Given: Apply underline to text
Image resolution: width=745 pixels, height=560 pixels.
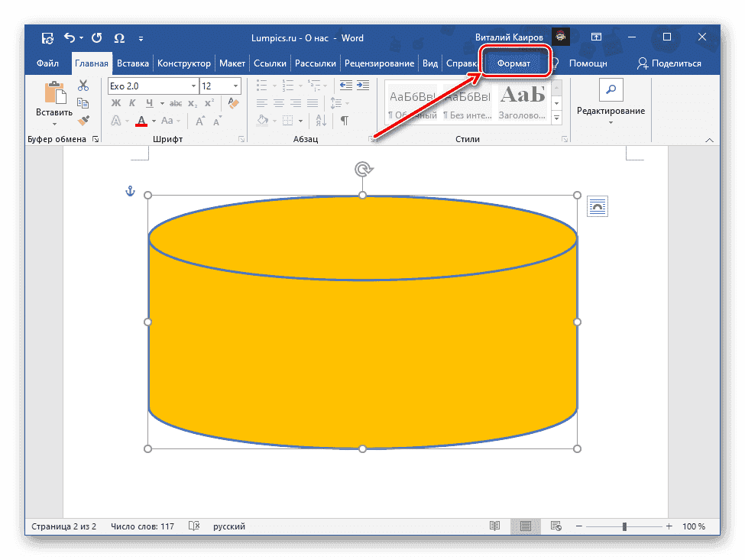Looking at the screenshot, I should (150, 102).
